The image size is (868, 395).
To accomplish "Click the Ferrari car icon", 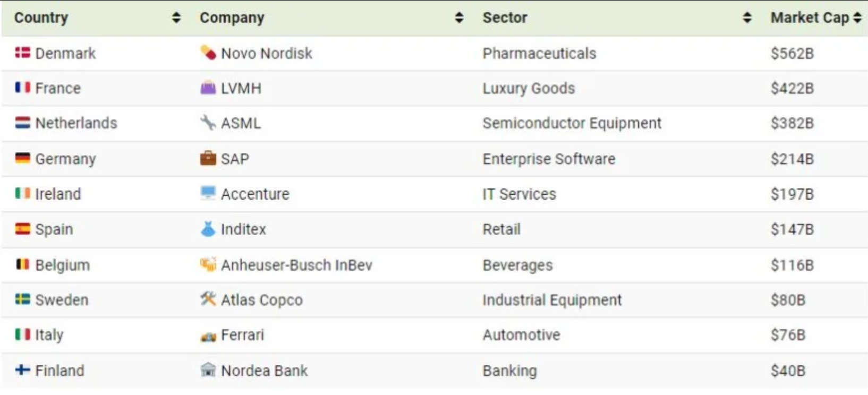I will [208, 336].
